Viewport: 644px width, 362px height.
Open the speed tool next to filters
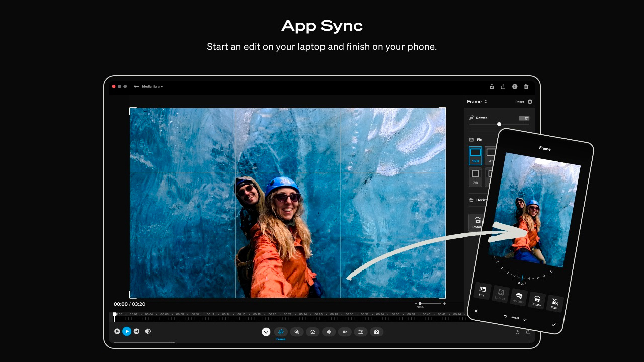pos(313,332)
